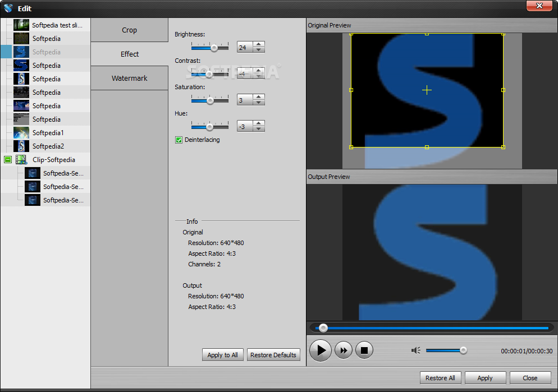This screenshot has width=558, height=392.
Task: Click the fast-forward playback button
Action: 344,351
